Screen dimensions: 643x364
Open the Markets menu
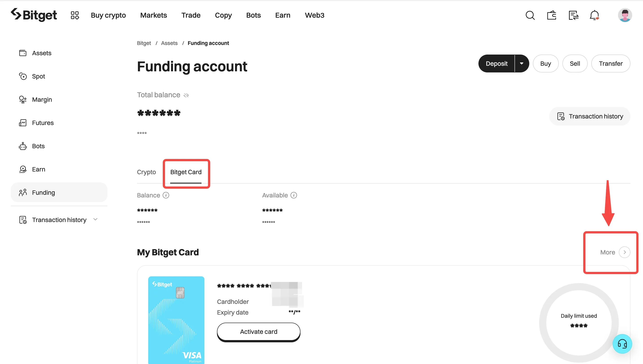[153, 15]
